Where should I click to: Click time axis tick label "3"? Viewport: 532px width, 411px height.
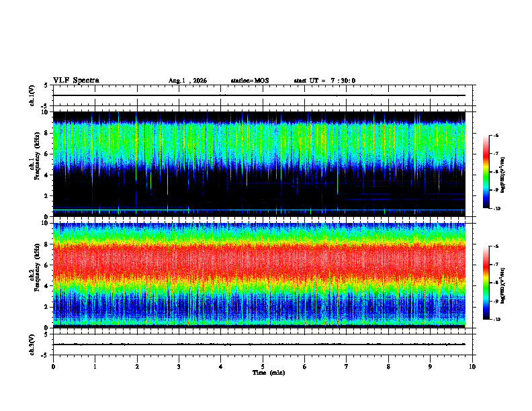179,367
